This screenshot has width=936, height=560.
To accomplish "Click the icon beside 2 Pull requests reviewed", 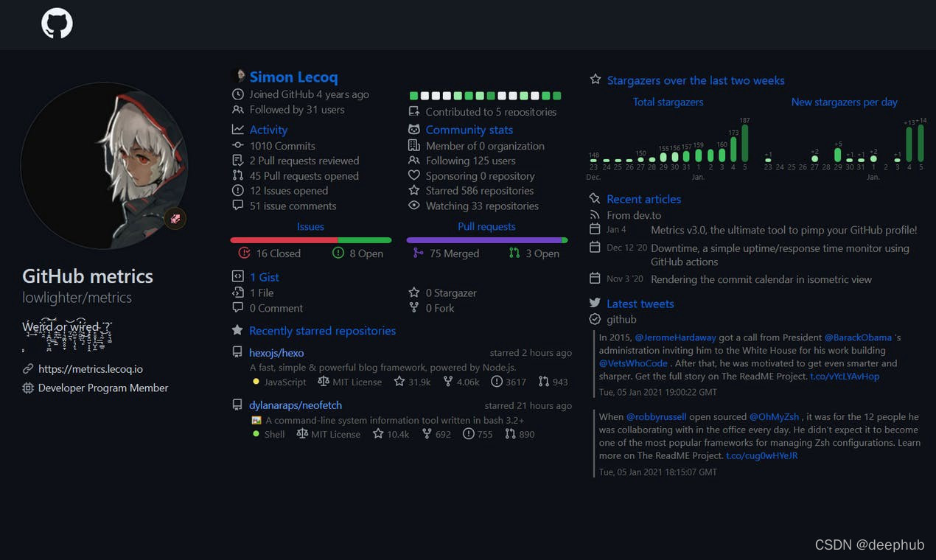I will [x=237, y=161].
